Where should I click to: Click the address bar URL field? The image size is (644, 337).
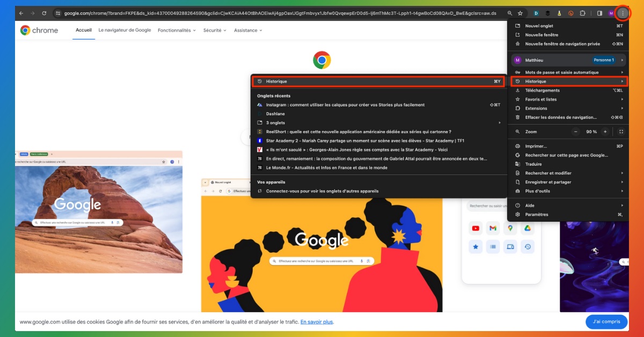tap(280, 13)
